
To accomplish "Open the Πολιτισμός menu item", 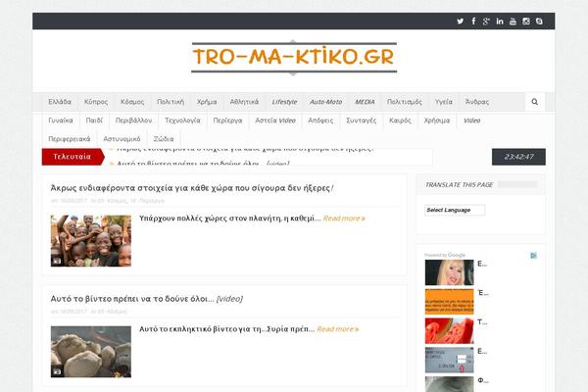I will point(405,102).
